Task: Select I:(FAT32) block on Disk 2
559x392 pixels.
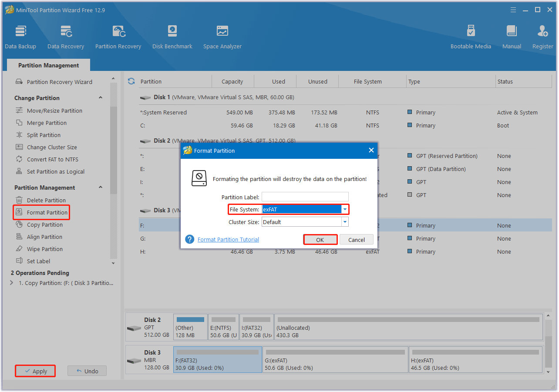Action: click(x=256, y=327)
